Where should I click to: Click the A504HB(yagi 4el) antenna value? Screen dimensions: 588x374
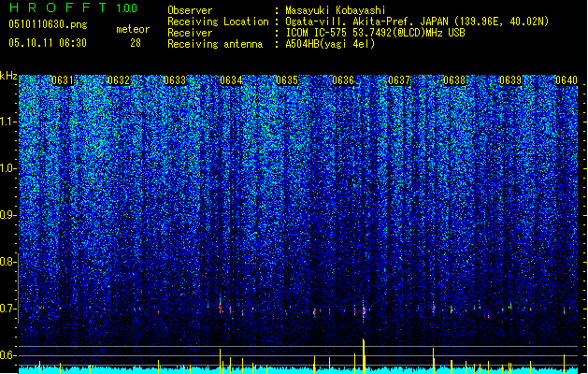330,44
